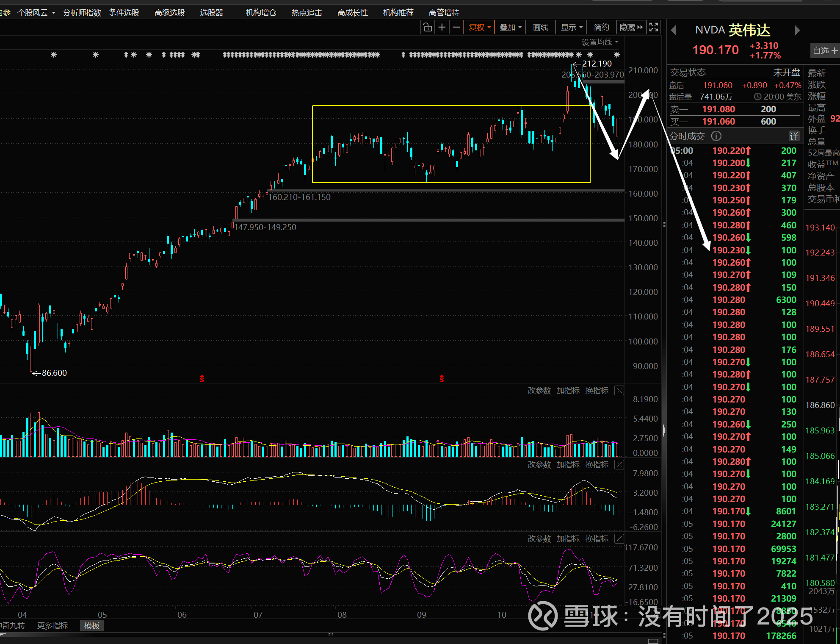Zoom out the chart with minus icon
Viewport: 840px width, 644px height.
(456, 28)
